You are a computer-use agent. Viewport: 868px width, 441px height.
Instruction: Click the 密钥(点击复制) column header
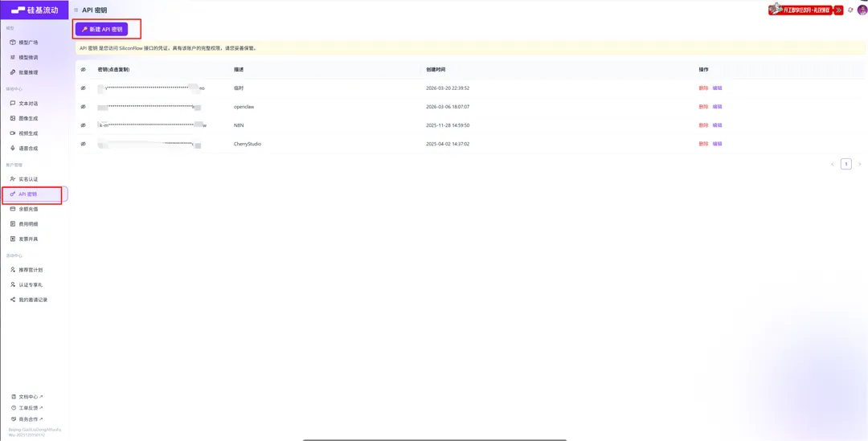click(x=113, y=70)
